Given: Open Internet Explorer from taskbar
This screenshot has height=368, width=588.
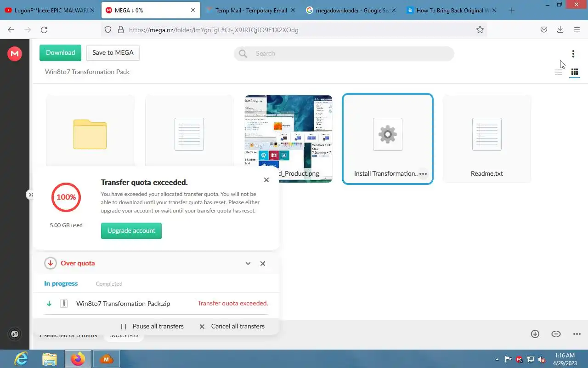Looking at the screenshot, I should coord(21,359).
